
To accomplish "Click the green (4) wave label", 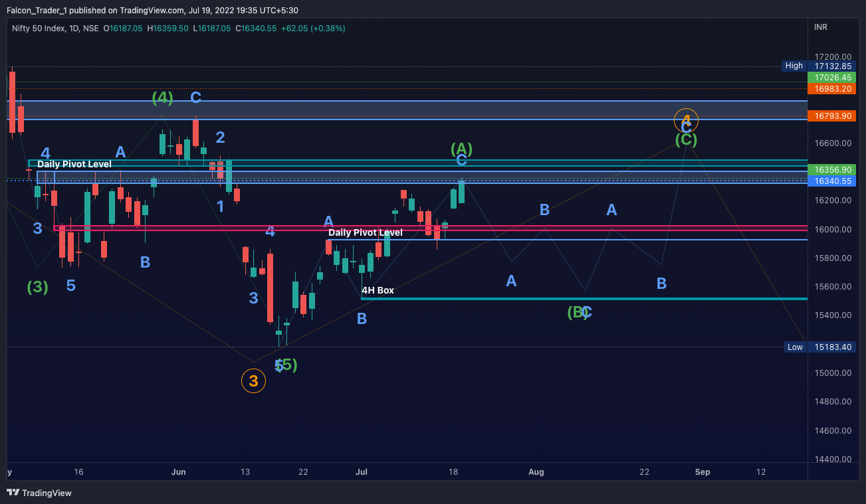I will [x=162, y=98].
